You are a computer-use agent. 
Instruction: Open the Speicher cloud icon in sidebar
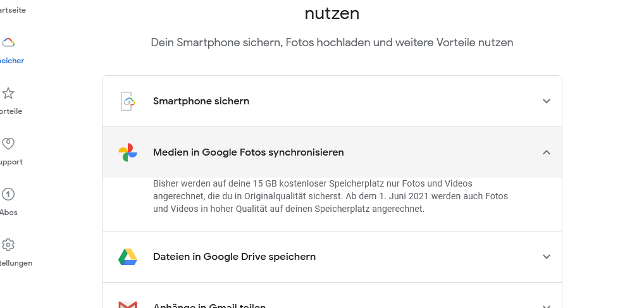point(8,42)
